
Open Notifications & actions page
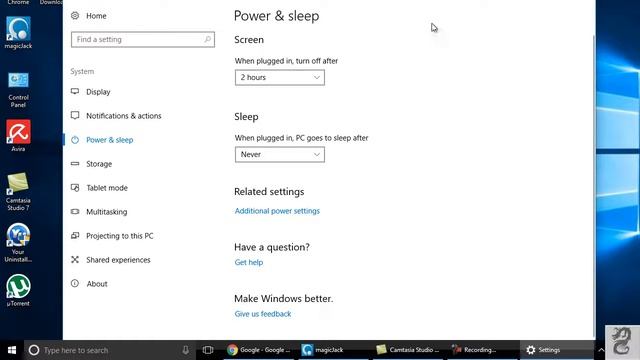124,116
